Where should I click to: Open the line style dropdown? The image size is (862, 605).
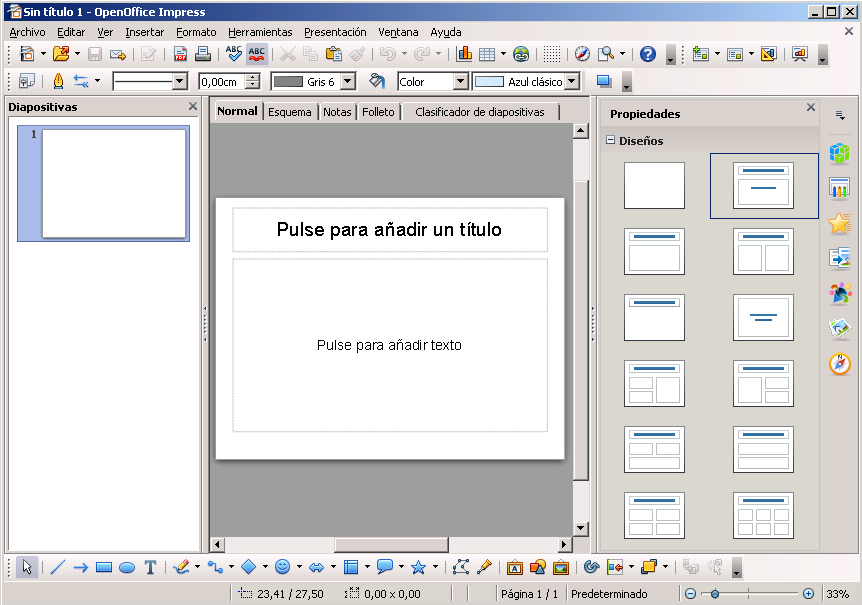point(179,82)
